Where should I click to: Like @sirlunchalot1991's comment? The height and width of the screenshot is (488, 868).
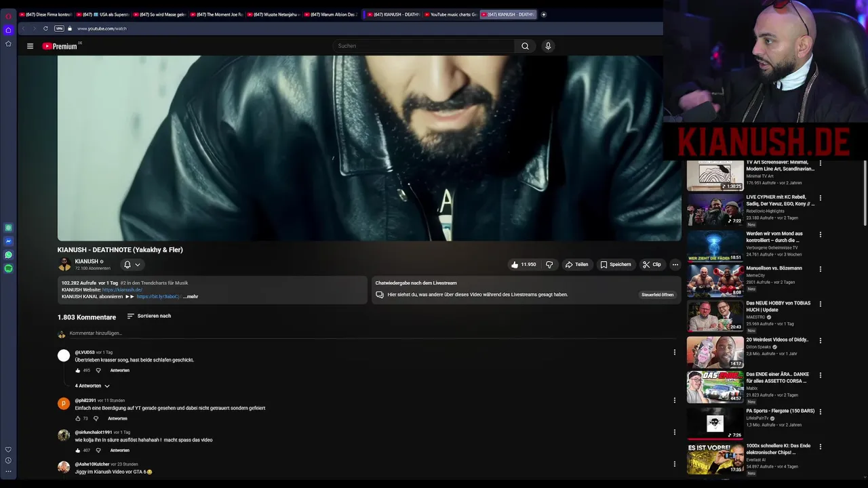point(78,450)
